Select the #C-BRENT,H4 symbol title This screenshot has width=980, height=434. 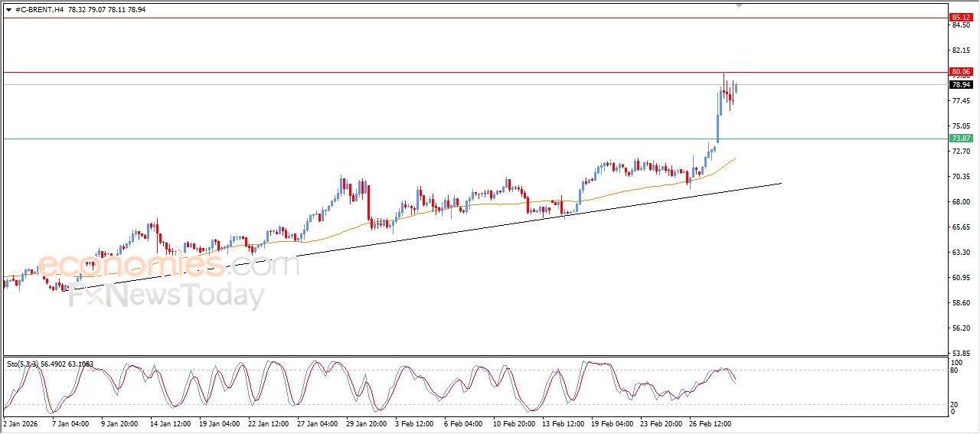39,9
